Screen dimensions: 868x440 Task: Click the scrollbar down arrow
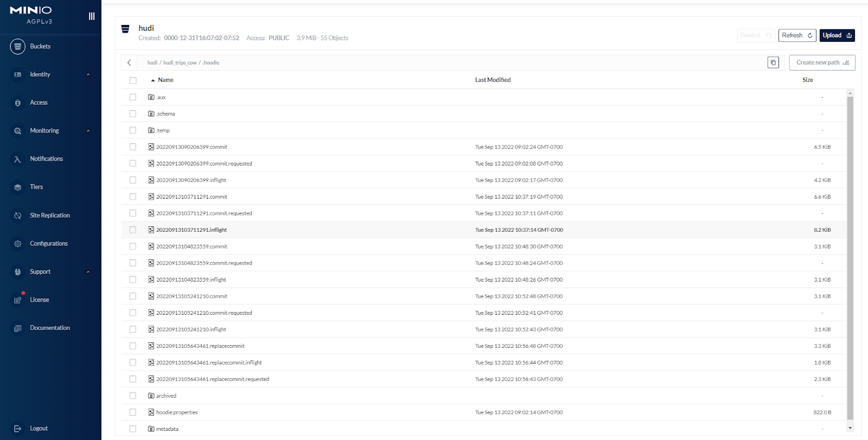coord(850,428)
